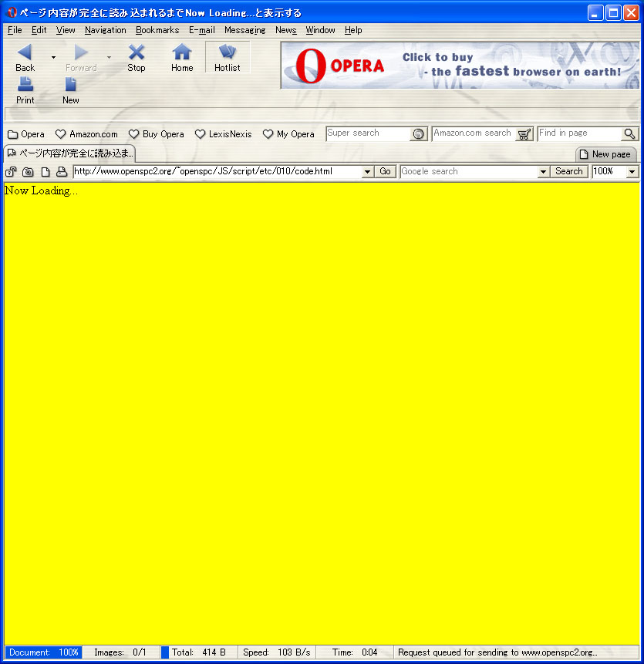The width and height of the screenshot is (644, 664).
Task: Click the Request queued status message
Action: [x=497, y=652]
